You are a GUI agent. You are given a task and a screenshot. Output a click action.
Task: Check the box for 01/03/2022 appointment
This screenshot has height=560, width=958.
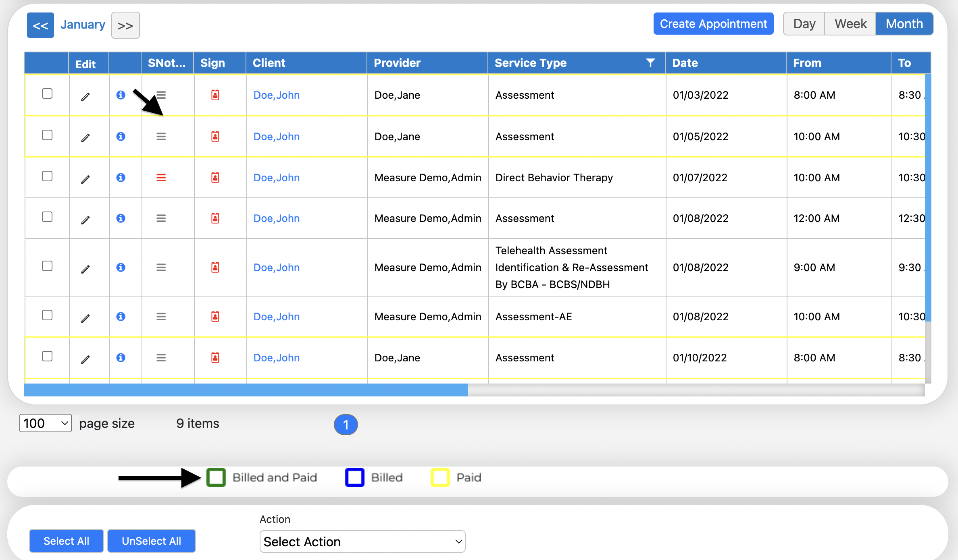pyautogui.click(x=47, y=93)
